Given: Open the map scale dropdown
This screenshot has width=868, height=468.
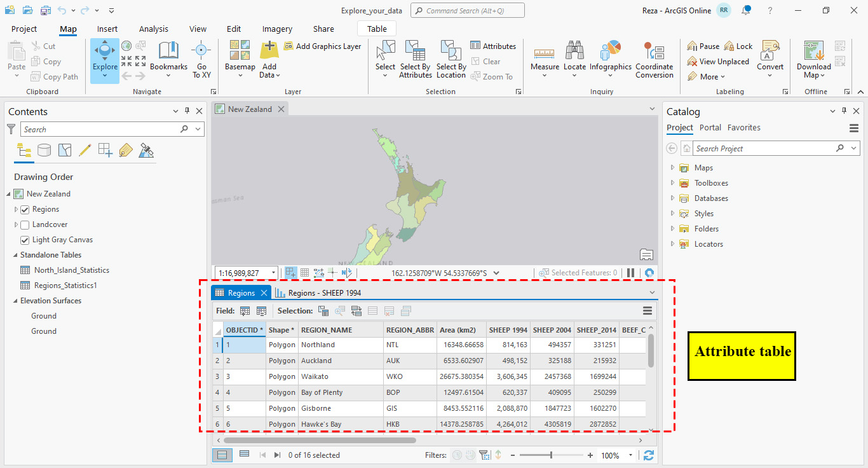Looking at the screenshot, I should tap(273, 272).
